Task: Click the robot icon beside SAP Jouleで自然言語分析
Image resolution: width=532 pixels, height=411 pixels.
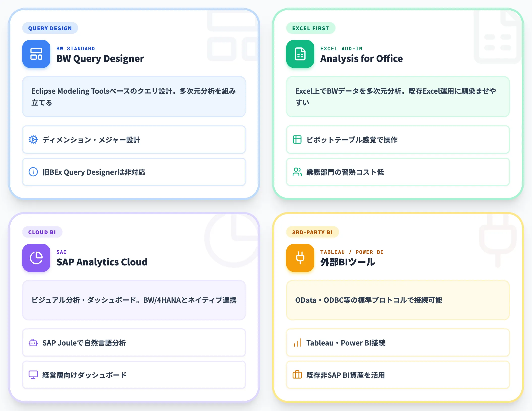Action: click(33, 342)
